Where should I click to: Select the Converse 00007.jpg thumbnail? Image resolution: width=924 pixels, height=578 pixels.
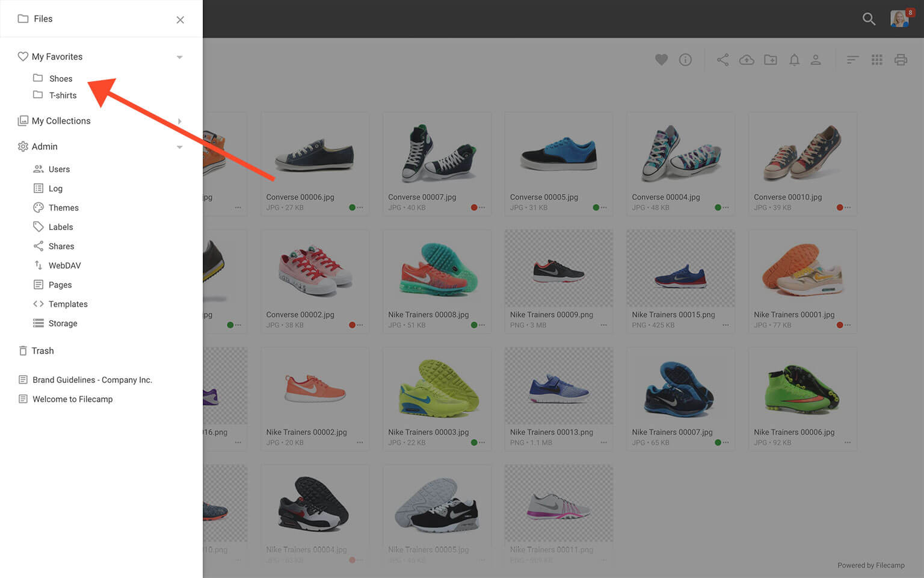click(x=437, y=151)
